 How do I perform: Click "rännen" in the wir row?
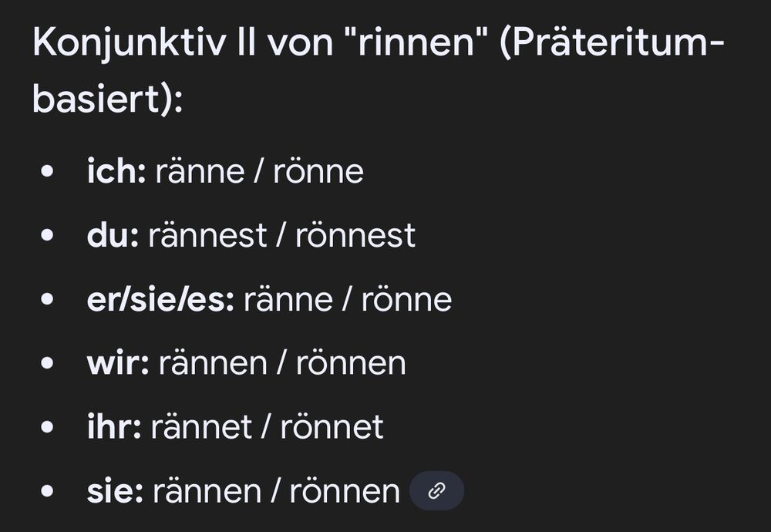click(x=213, y=363)
